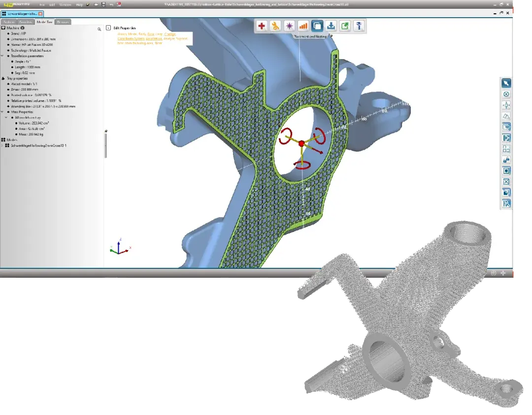The image size is (532, 415).
Task: Open the orange wrench repair tool
Action: 275,26
